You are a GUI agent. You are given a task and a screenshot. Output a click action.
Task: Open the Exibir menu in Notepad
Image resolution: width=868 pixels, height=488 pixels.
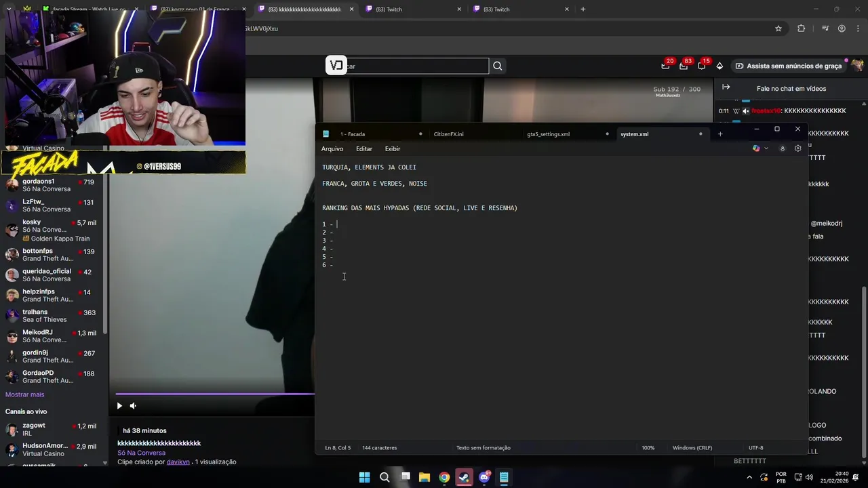tap(393, 148)
